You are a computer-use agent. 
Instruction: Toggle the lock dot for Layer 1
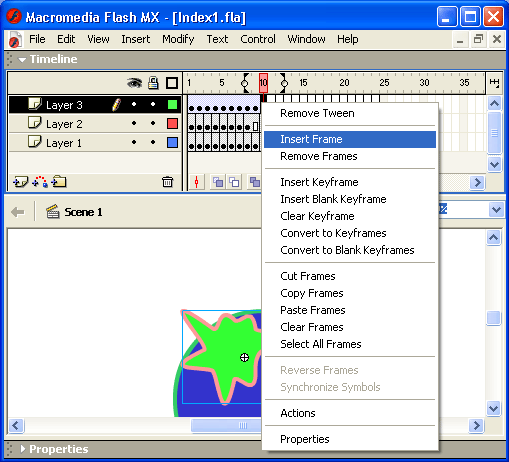pos(153,142)
